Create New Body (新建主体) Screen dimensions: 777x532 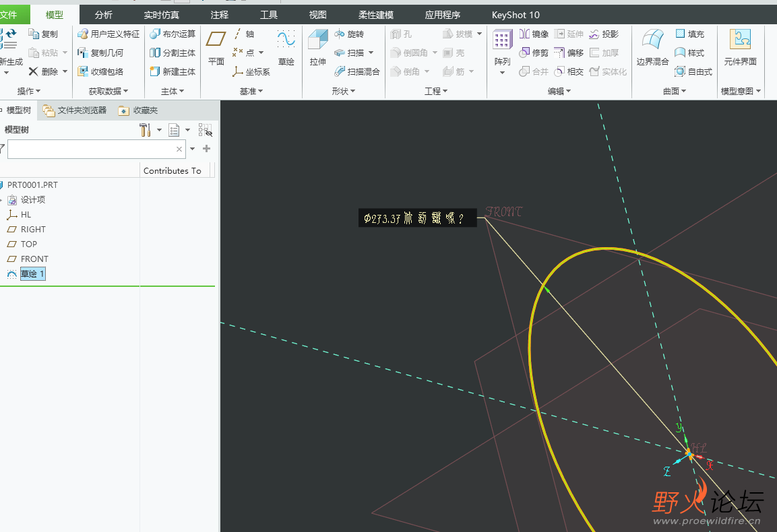pos(173,72)
